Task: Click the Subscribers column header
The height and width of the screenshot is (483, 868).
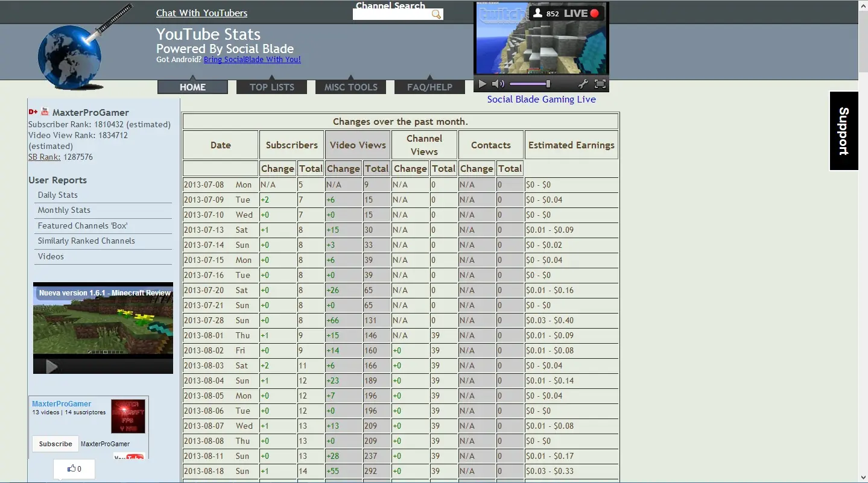Action: (x=292, y=145)
